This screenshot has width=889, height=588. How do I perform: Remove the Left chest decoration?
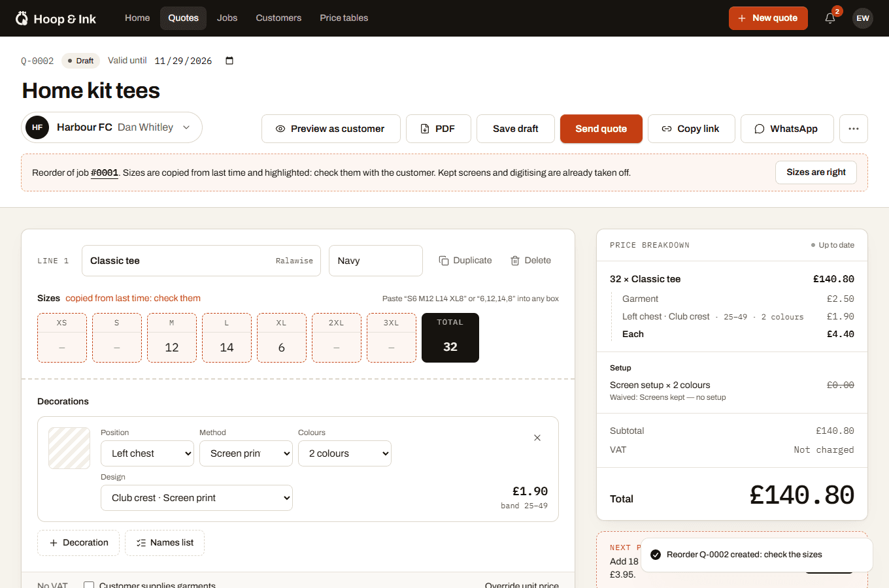pyautogui.click(x=537, y=438)
